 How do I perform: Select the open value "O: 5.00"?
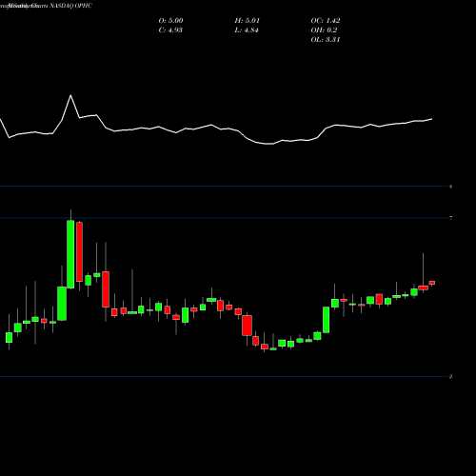pyautogui.click(x=170, y=21)
